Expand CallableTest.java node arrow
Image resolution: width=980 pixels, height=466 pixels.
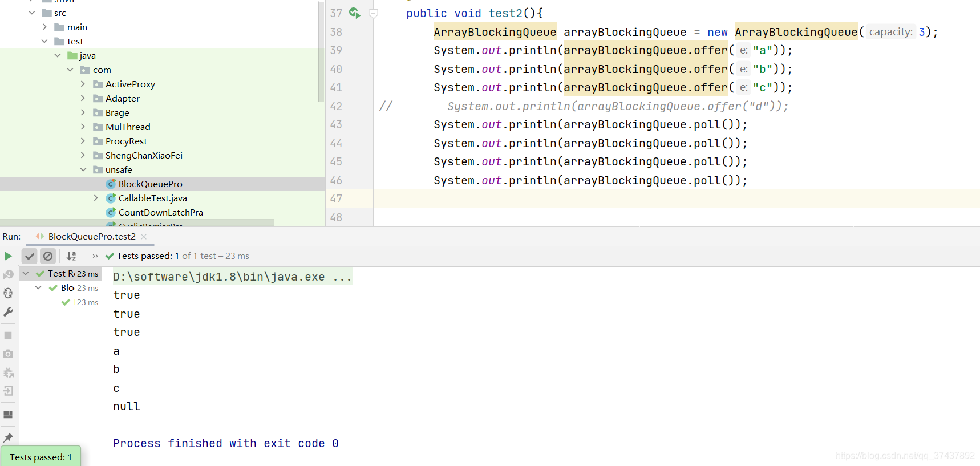point(96,198)
